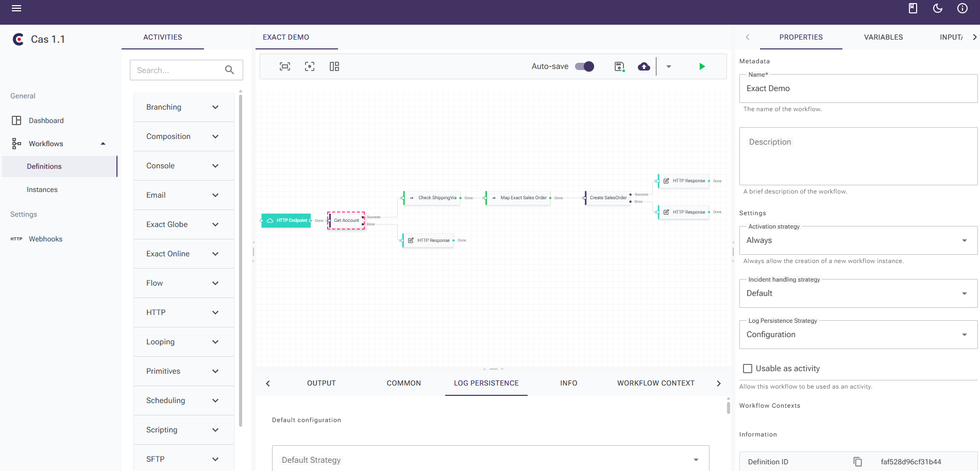The image size is (980, 471).
Task: Click the info circle icon
Action: point(962,8)
